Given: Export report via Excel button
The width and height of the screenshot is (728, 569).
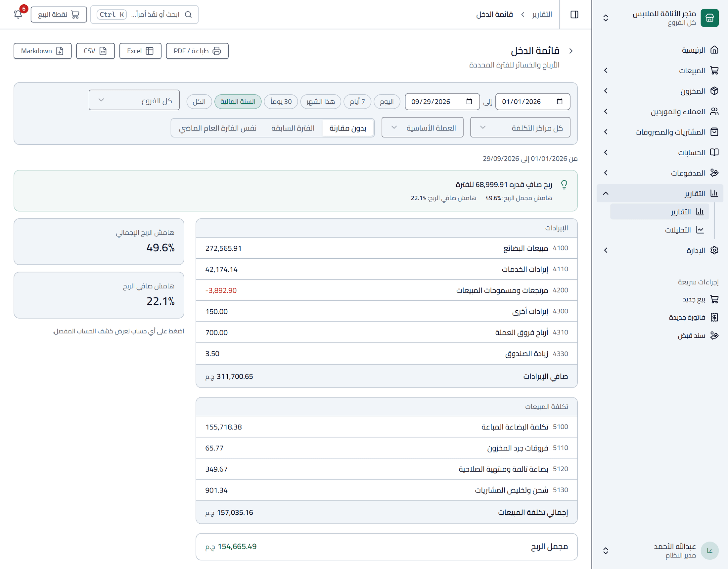Looking at the screenshot, I should click(140, 51).
